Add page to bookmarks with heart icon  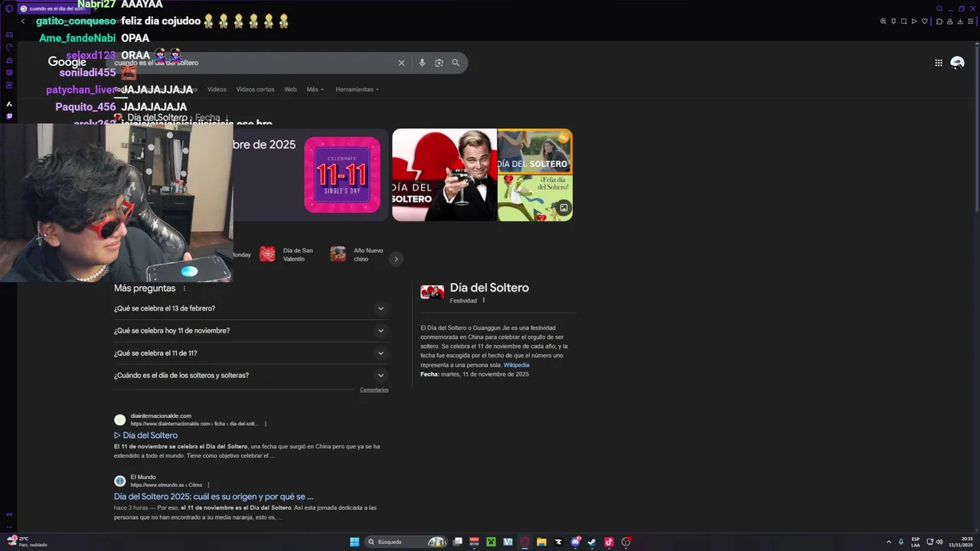point(925,21)
